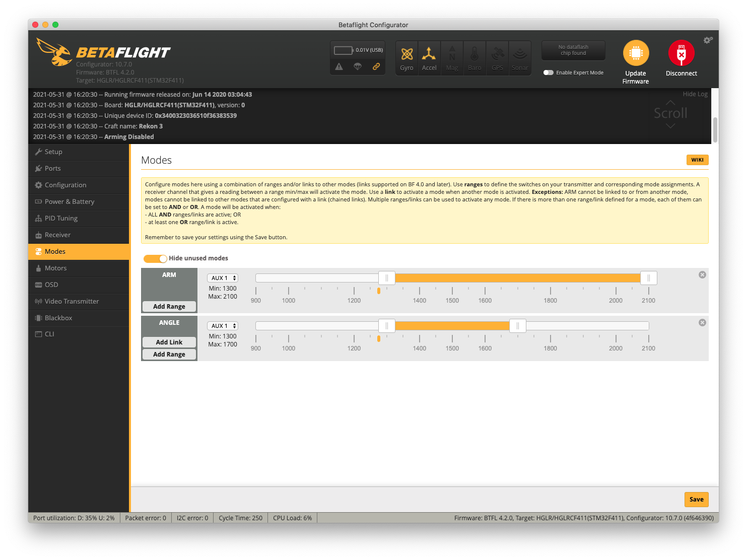Click the Gyro sensor icon
The height and width of the screenshot is (560, 747).
click(407, 58)
